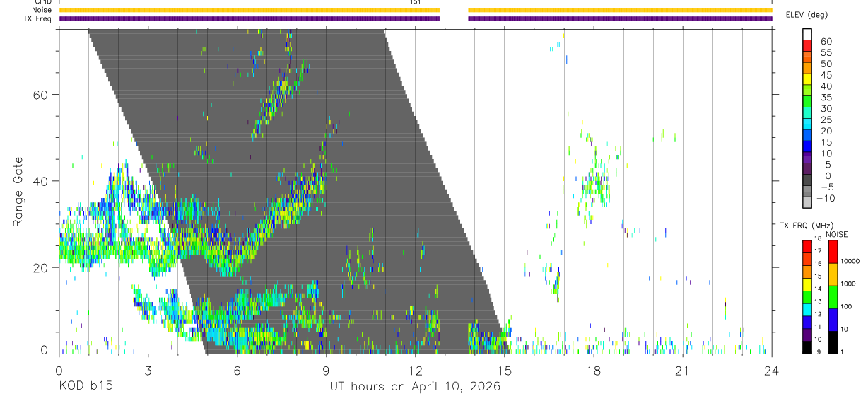Click the '35' label on the ELEV scale
This screenshot has width=868, height=401.
pyautogui.click(x=826, y=98)
